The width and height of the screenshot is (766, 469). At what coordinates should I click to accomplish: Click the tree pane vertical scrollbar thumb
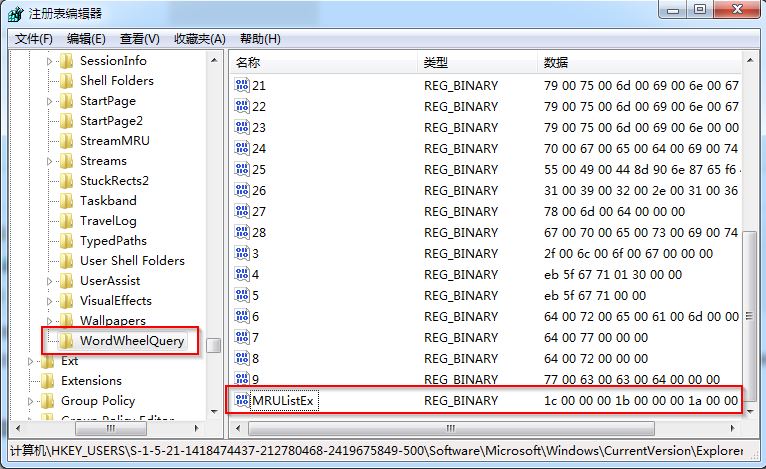(214, 345)
